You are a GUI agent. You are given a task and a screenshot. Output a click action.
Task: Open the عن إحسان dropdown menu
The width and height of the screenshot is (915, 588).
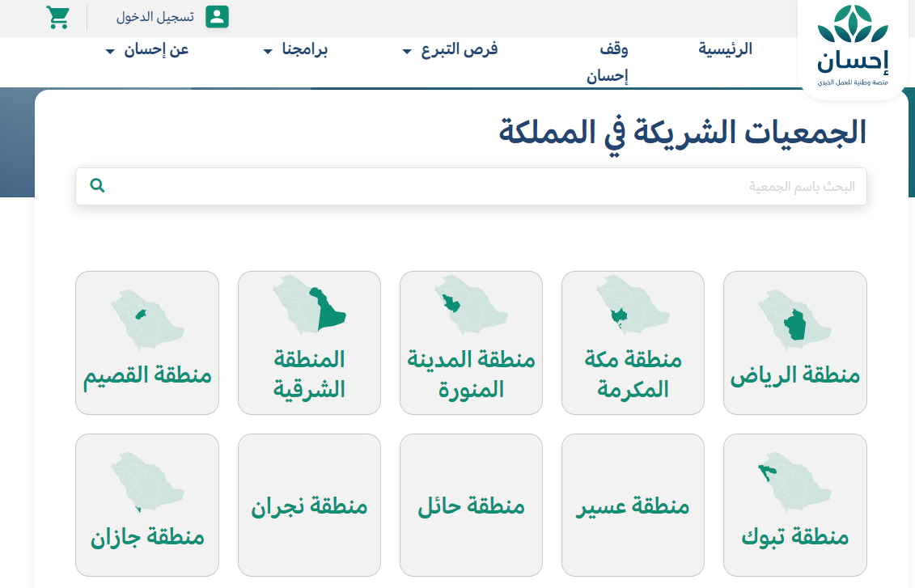(146, 50)
